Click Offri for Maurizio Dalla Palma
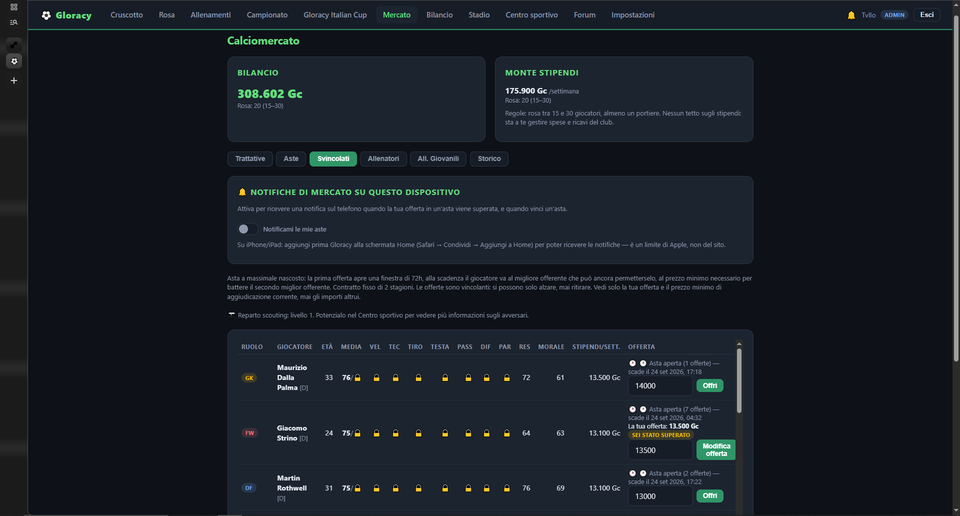Viewport: 960px width, 516px height. [x=710, y=386]
